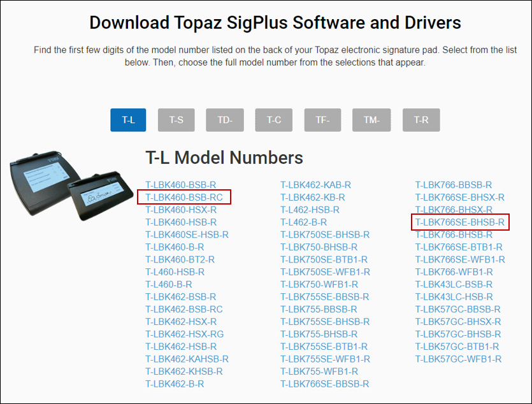Select the T-LBK462-BSB-RC model
The height and width of the screenshot is (404, 532).
coord(184,309)
